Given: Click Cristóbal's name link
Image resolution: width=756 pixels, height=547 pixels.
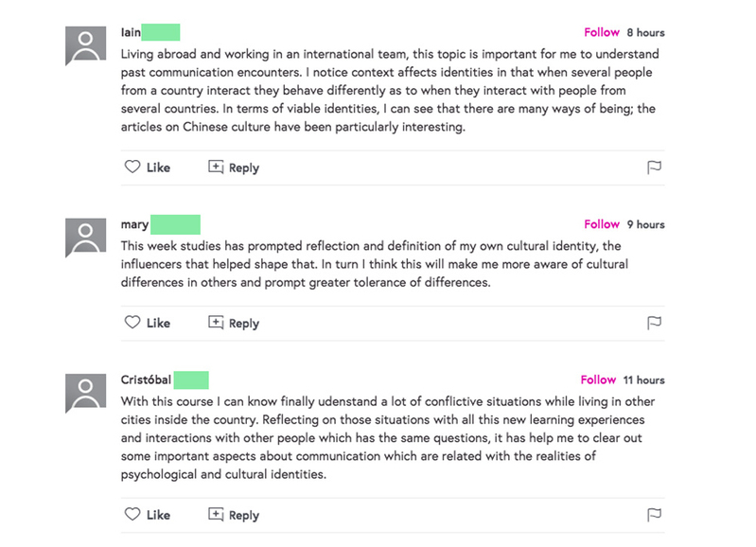Looking at the screenshot, I should 147,379.
